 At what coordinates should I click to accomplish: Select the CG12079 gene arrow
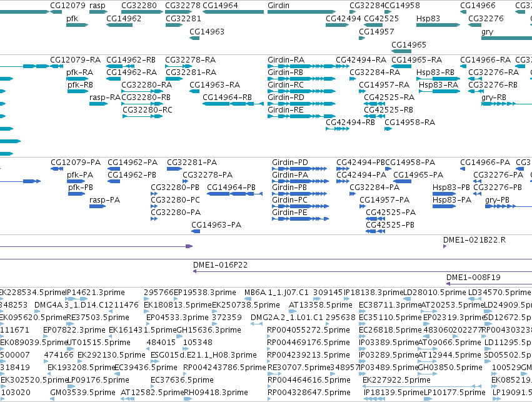pyautogui.click(x=56, y=12)
